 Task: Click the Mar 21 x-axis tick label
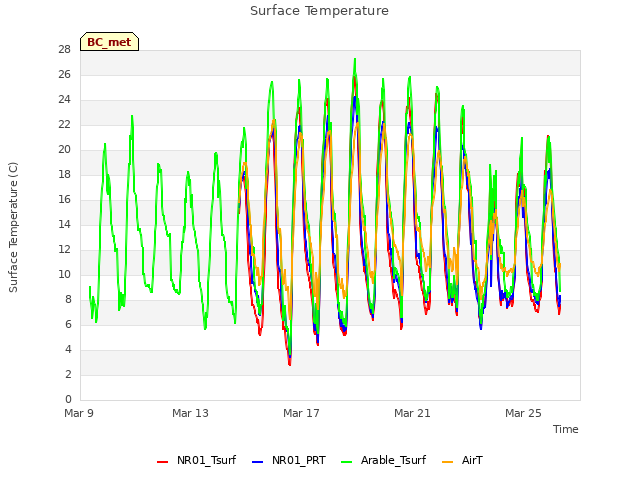click(x=412, y=413)
